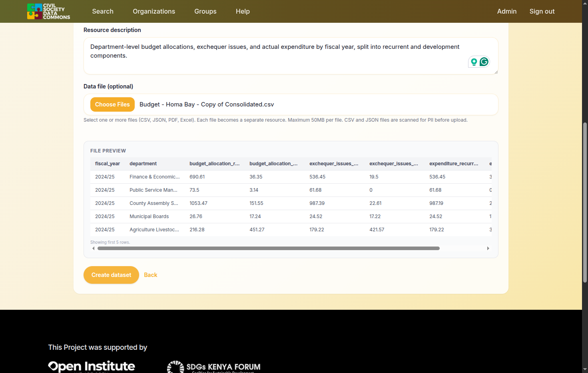Focus the Resource description text area

(291, 56)
